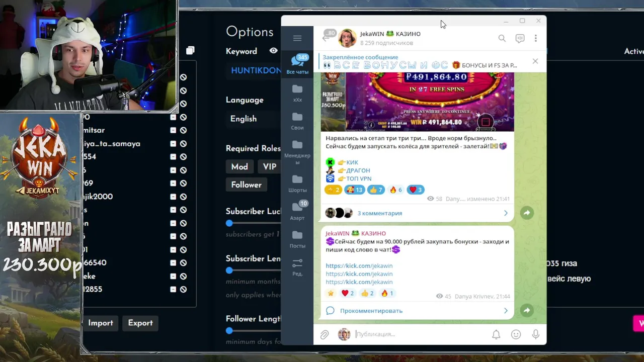Remove the mitsar entry with minus icon
The height and width of the screenshot is (362, 644).
coord(173,130)
